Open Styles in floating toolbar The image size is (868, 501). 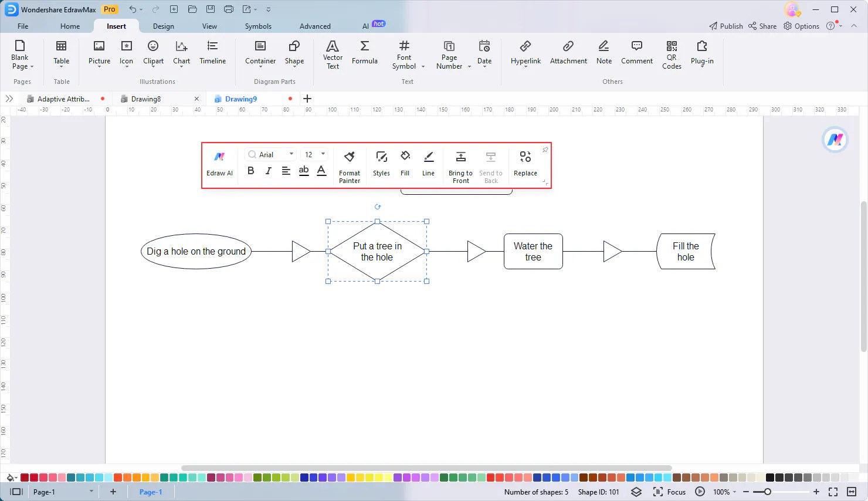(381, 164)
